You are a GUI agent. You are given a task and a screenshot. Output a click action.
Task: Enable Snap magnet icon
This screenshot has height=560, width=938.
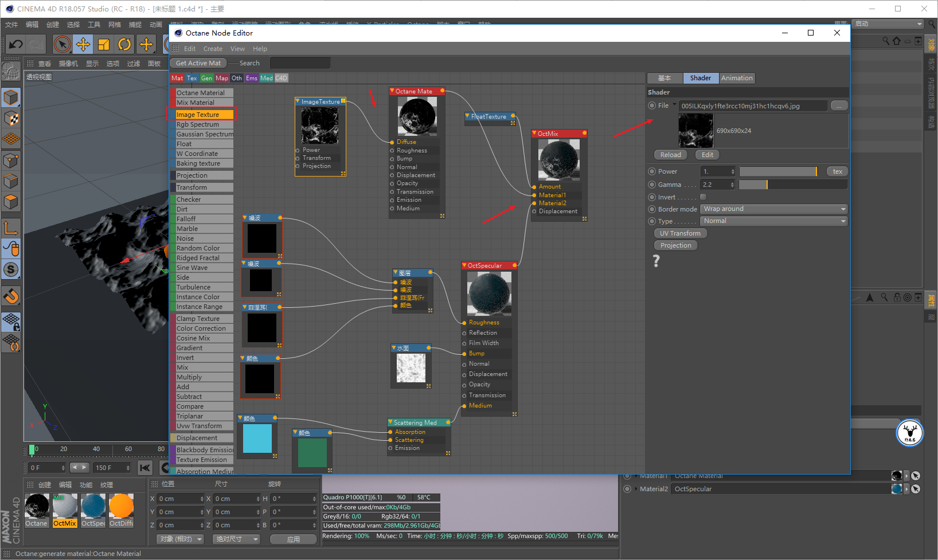coord(11,296)
